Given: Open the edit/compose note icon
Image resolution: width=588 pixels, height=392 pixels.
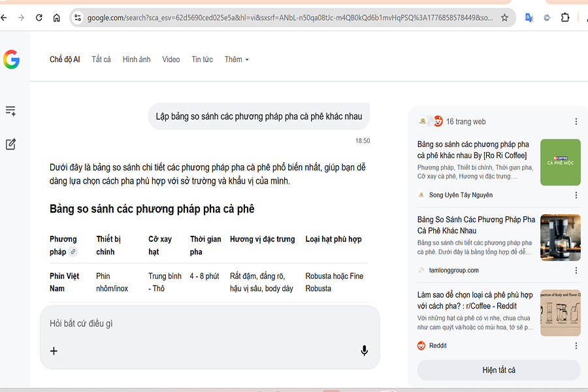Looking at the screenshot, I should 10,144.
